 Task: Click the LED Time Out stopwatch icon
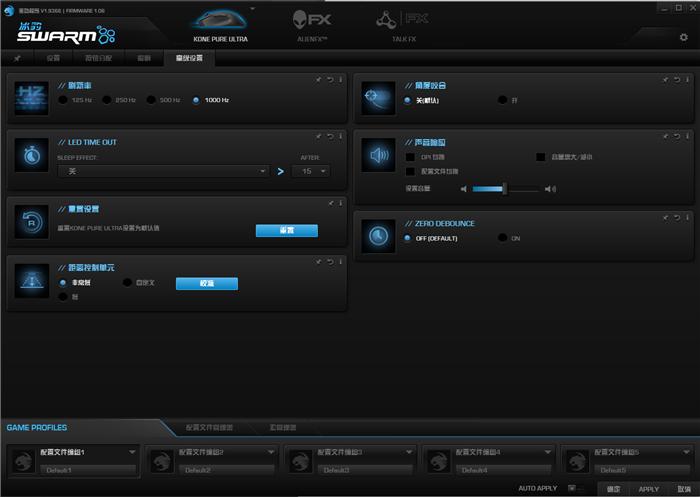[x=31, y=155]
